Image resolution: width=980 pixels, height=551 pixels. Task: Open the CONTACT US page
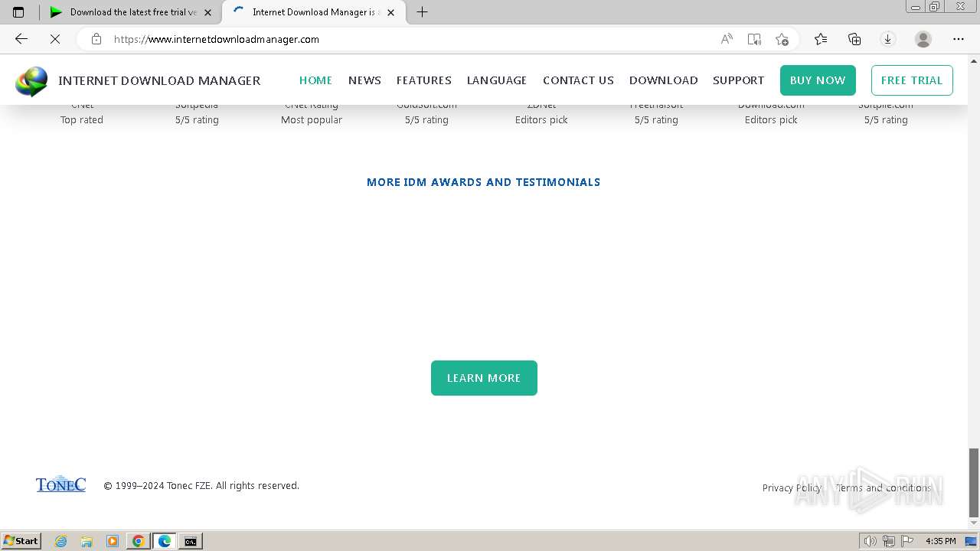(x=578, y=80)
